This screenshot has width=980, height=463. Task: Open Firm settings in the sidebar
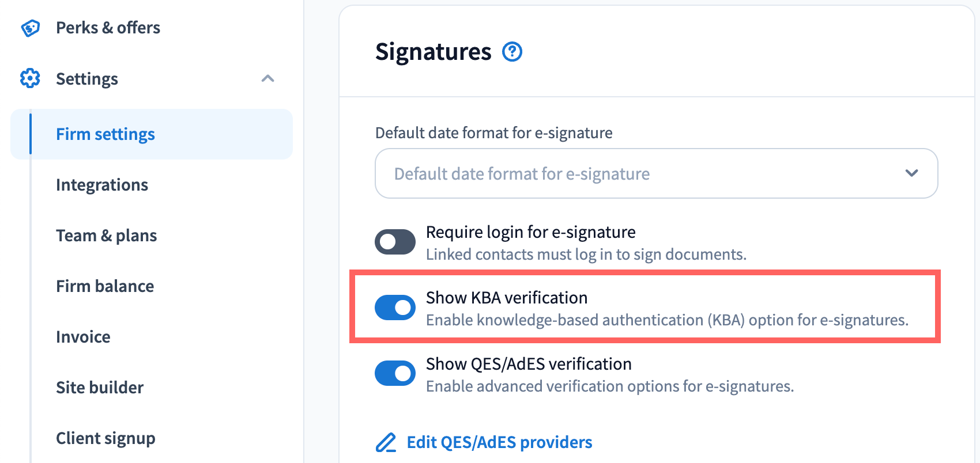[x=105, y=134]
